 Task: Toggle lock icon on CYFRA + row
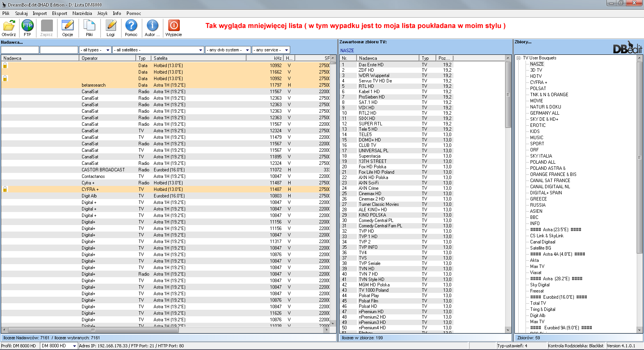5,189
